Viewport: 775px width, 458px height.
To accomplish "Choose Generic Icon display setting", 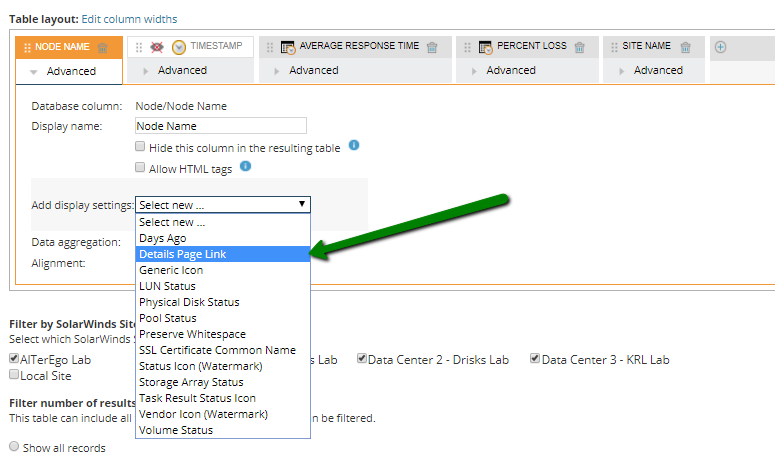I will point(223,270).
